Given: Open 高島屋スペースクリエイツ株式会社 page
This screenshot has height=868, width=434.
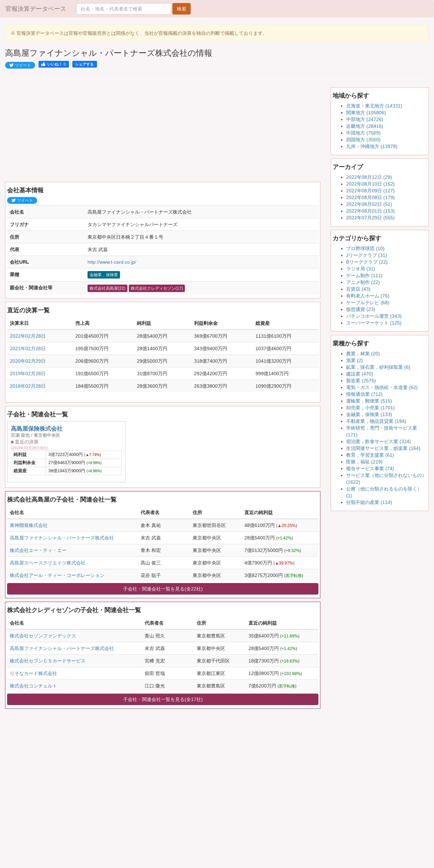Looking at the screenshot, I should (48, 563).
